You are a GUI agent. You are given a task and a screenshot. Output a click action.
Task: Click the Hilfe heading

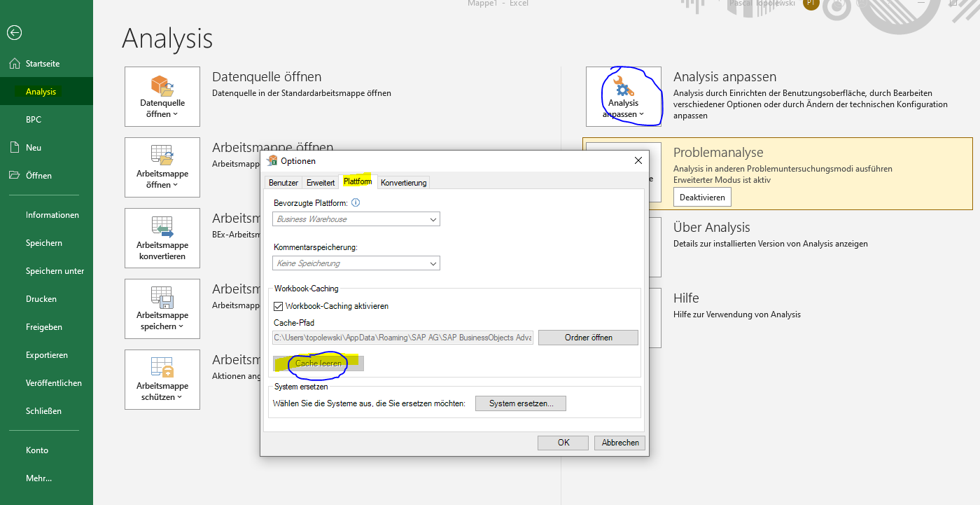[686, 298]
